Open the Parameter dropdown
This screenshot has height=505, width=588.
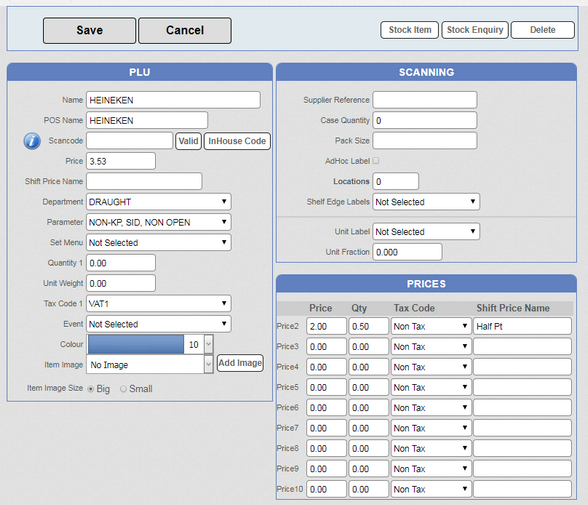159,222
